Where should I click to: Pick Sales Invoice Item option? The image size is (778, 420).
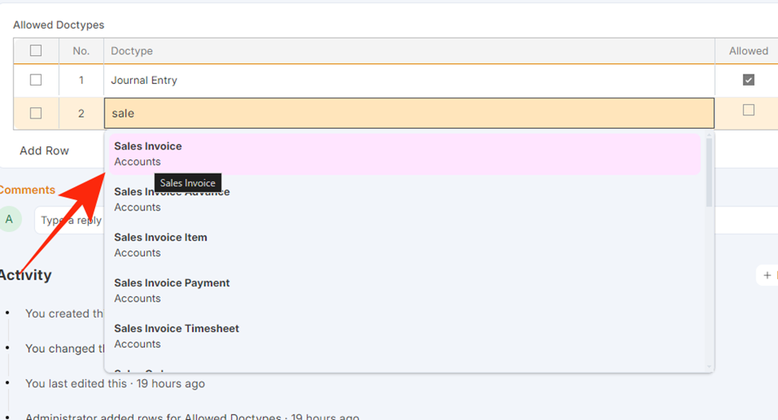[405, 245]
